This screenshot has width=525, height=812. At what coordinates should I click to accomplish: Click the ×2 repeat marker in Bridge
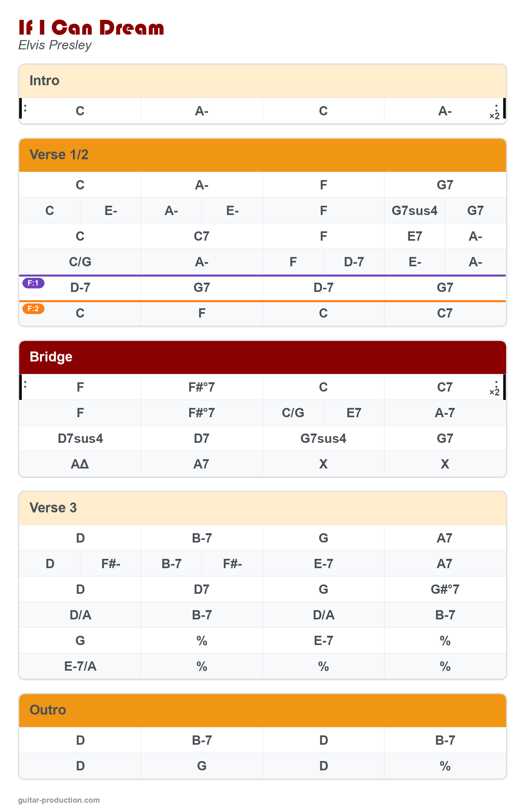[494, 392]
